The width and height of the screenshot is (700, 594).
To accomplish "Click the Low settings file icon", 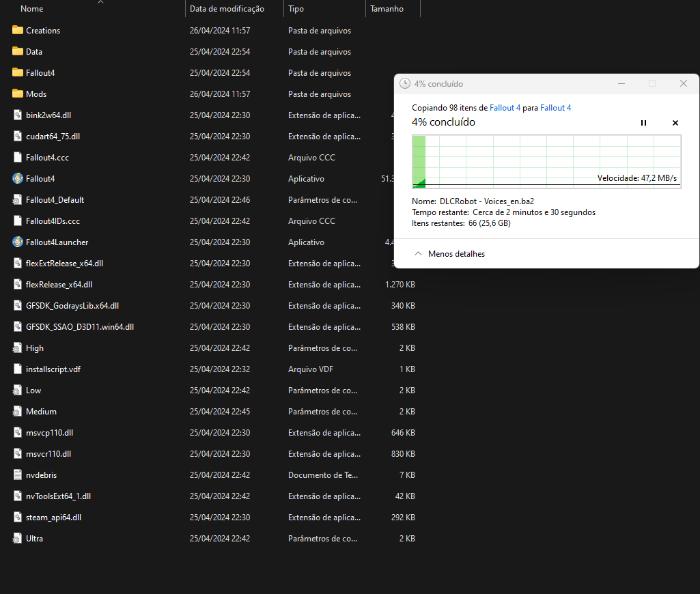I will pyautogui.click(x=17, y=390).
